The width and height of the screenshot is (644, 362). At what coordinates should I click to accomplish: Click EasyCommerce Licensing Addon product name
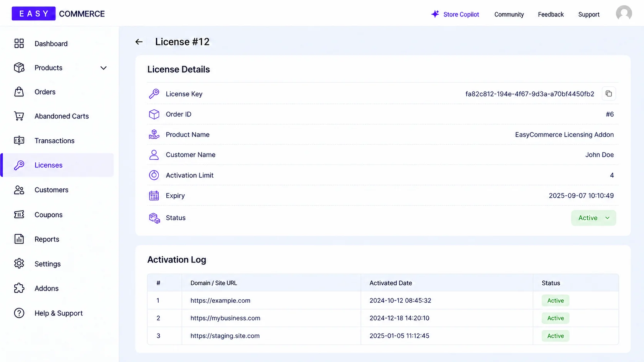564,135
